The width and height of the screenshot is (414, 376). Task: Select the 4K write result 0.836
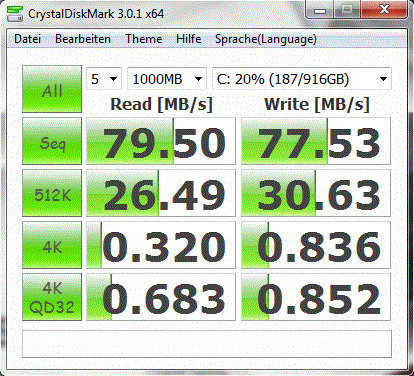pos(316,245)
